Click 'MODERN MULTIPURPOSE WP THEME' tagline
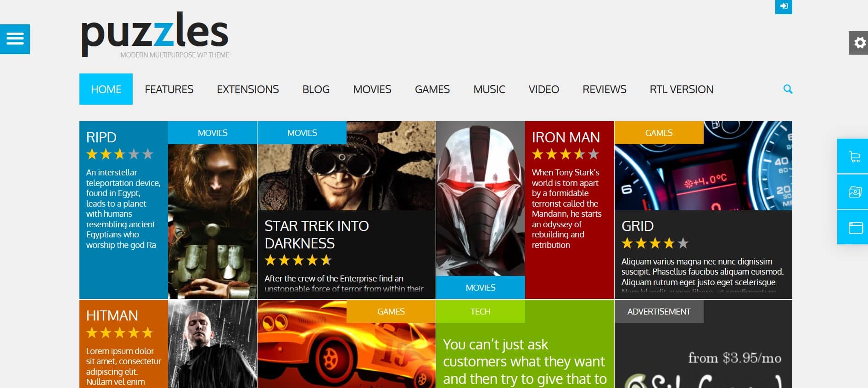This screenshot has width=868, height=388. tap(174, 55)
